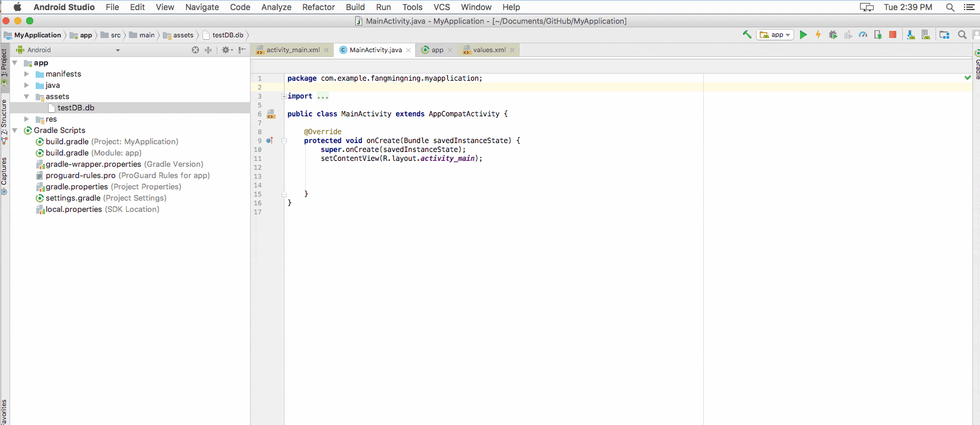Click the green inspection checkmark indicator
980x425 pixels.
click(x=968, y=78)
